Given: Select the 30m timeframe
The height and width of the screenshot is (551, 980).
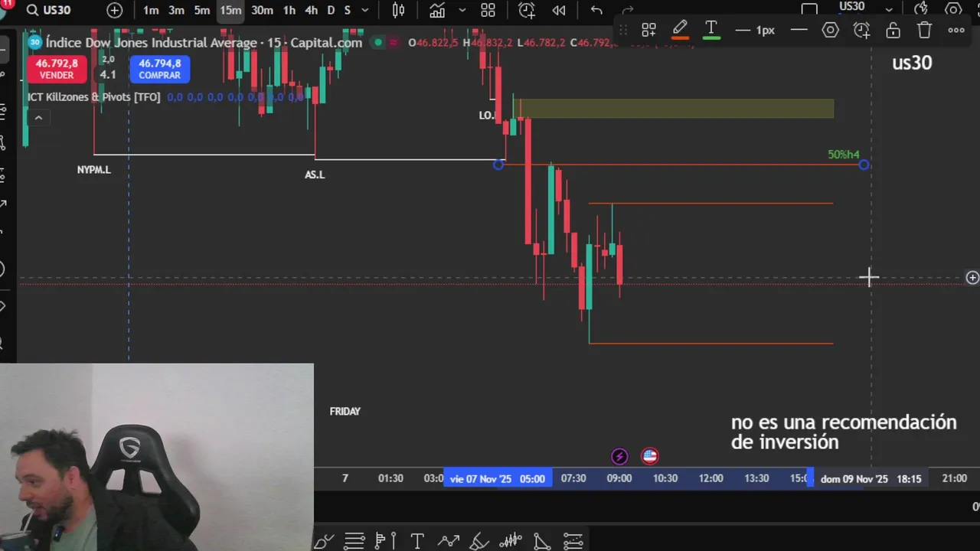Looking at the screenshot, I should [262, 10].
